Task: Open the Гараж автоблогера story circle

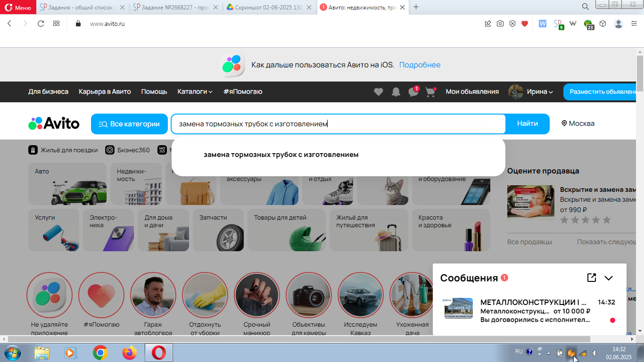Action: coord(153,296)
